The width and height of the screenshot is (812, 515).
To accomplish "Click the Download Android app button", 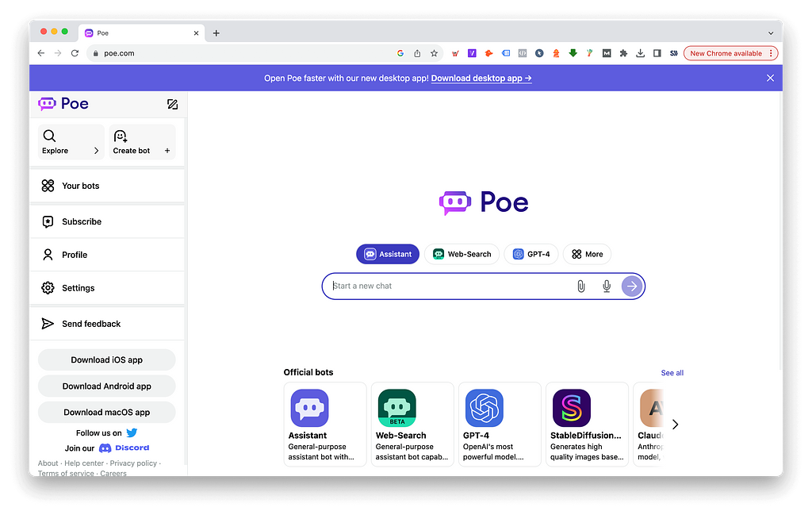I will point(107,386).
